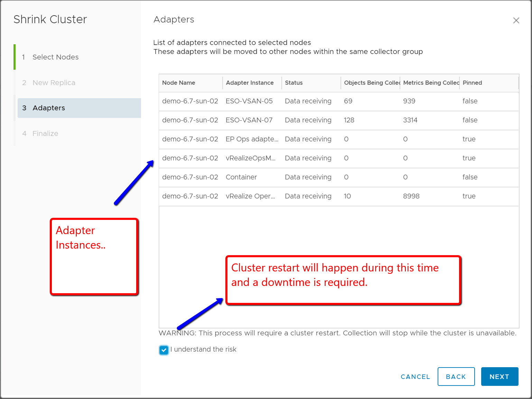Screen dimensions: 532x399
Task: Close the Shrink Cluster dialog with X
Action: (x=516, y=20)
